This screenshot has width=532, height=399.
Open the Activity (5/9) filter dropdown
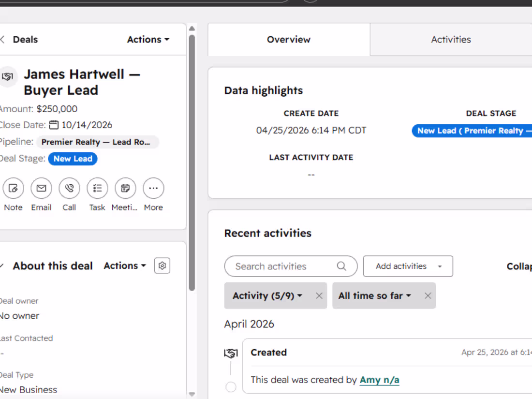click(x=267, y=296)
